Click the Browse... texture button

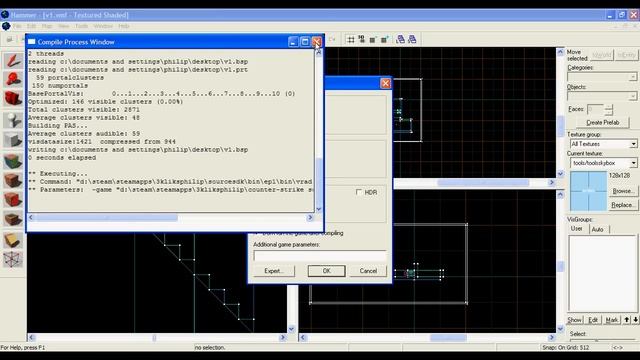(x=623, y=191)
